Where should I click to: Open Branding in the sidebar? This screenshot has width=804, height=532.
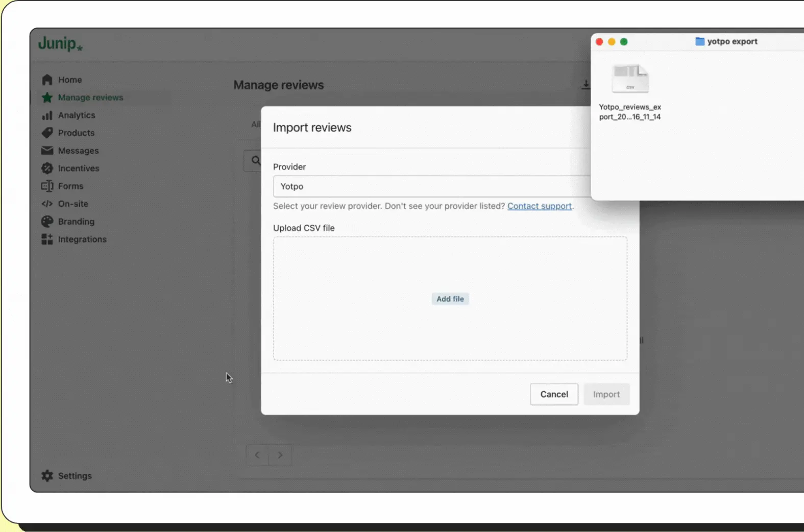point(76,221)
